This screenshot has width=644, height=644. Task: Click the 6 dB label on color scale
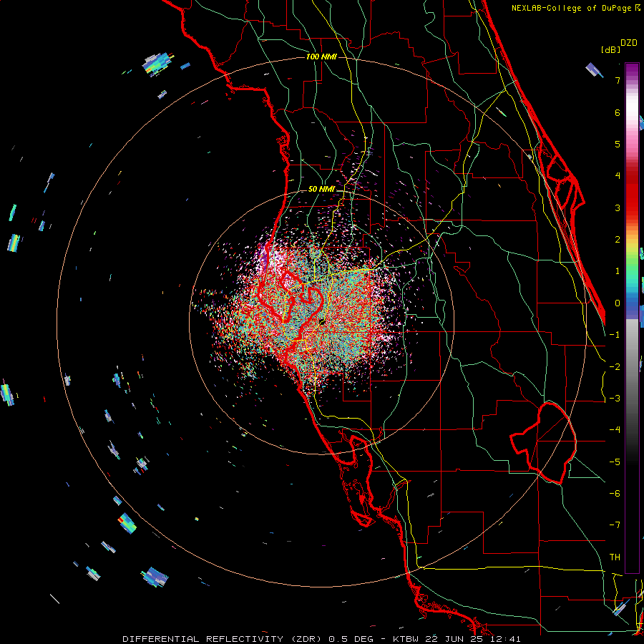[618, 112]
